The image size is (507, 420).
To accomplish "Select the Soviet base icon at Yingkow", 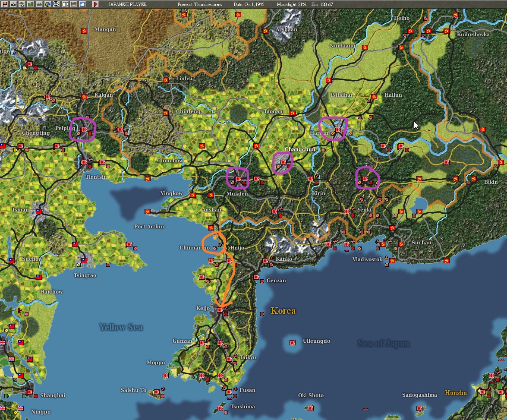I will pyautogui.click(x=193, y=195).
